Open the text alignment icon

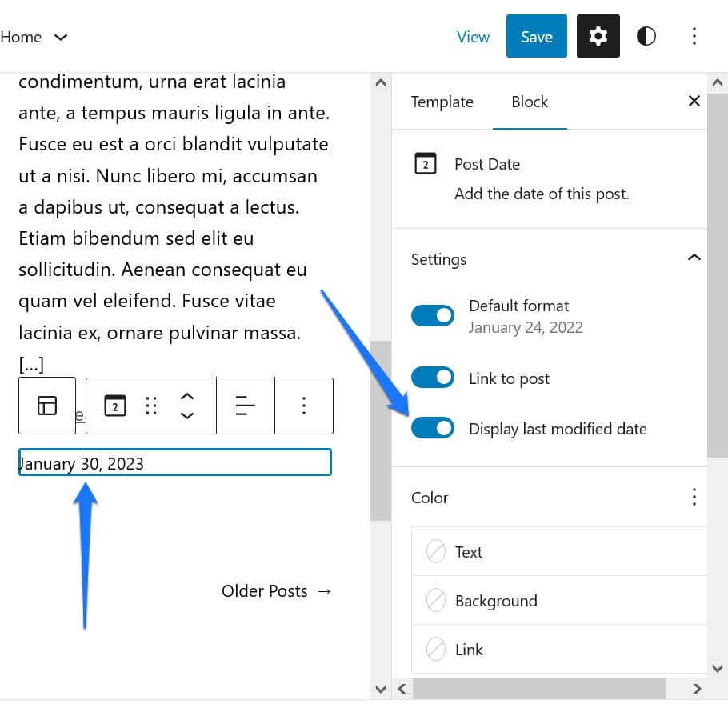click(246, 406)
